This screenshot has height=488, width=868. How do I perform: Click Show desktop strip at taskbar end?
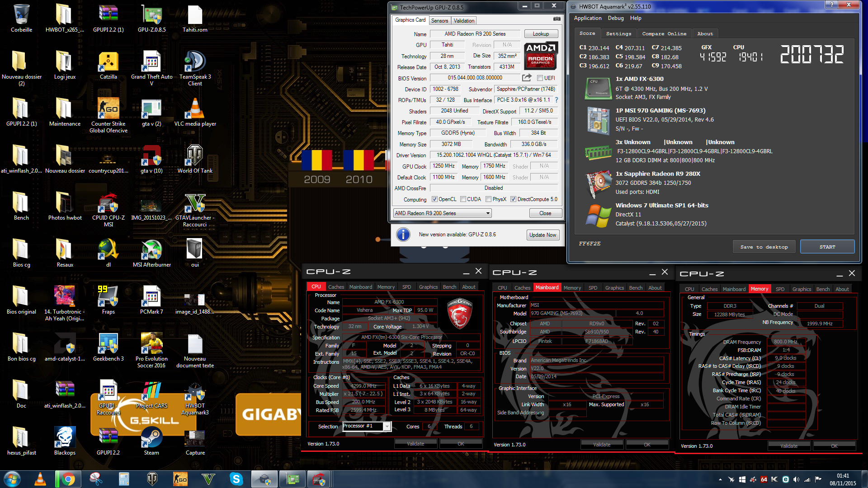click(864, 479)
